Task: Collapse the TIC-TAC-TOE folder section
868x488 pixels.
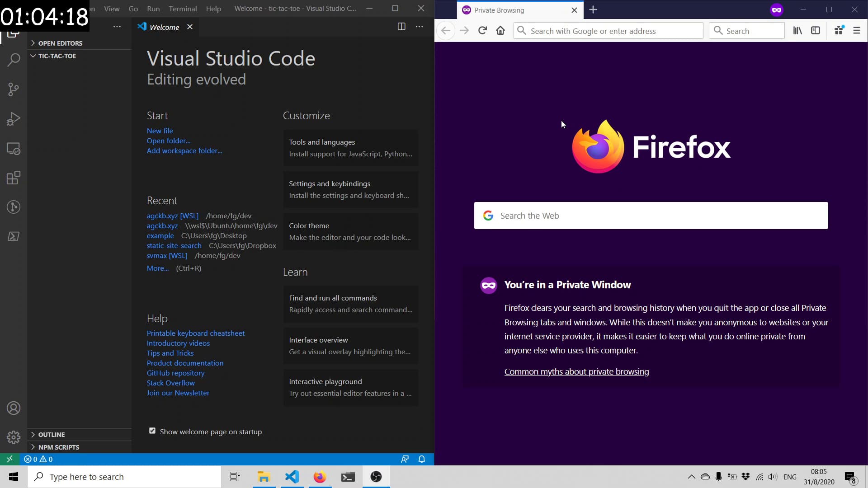Action: click(x=80, y=56)
